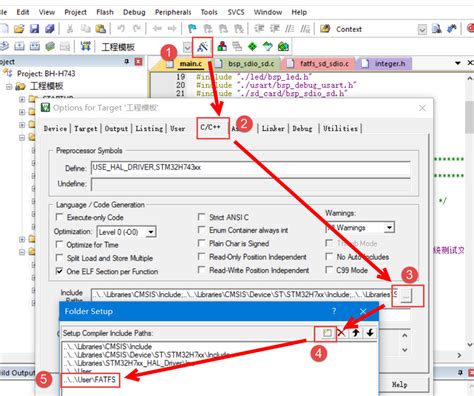Image resolution: width=474 pixels, height=396 pixels.
Task: Click the Download LOAD icon
Action: (x=85, y=46)
